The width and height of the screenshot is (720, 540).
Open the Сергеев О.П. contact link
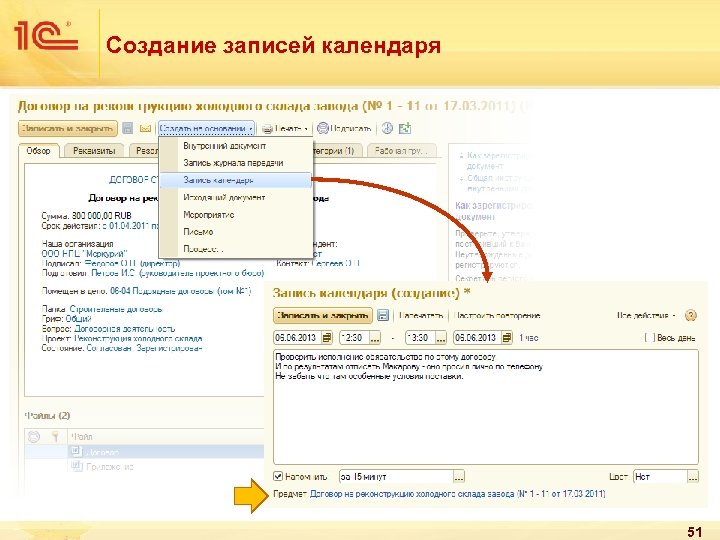[335, 263]
